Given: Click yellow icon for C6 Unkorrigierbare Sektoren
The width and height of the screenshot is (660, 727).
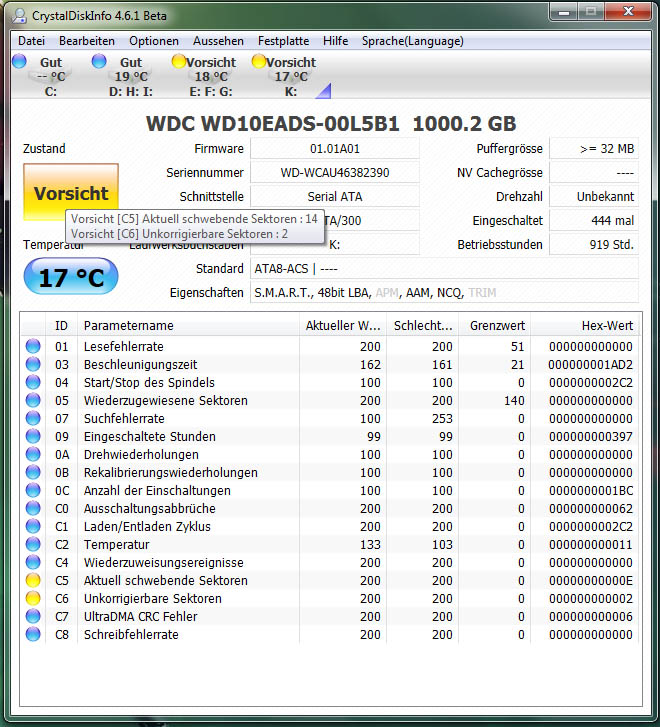Looking at the screenshot, I should pyautogui.click(x=33, y=598).
